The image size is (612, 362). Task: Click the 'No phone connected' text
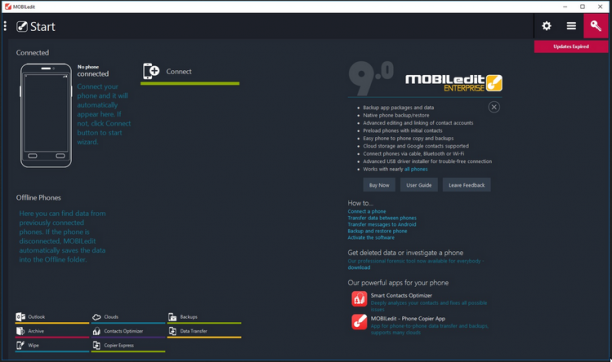(93, 71)
